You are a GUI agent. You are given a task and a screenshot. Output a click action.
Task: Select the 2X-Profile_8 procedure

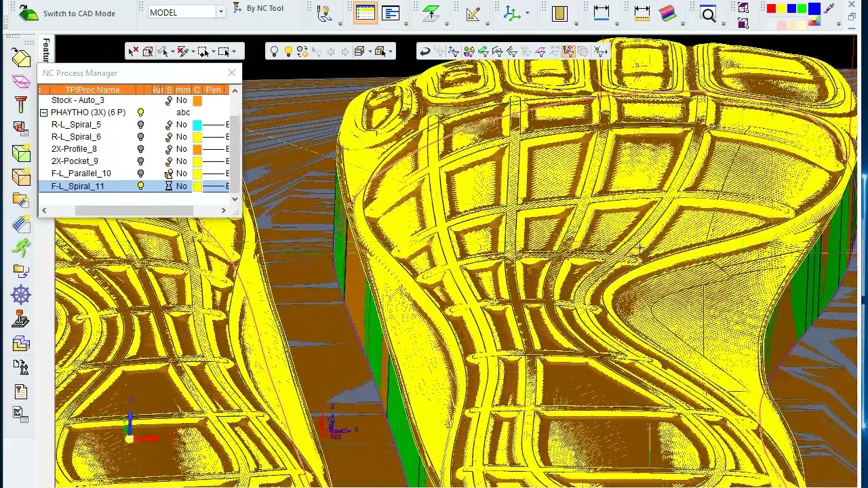pos(74,149)
